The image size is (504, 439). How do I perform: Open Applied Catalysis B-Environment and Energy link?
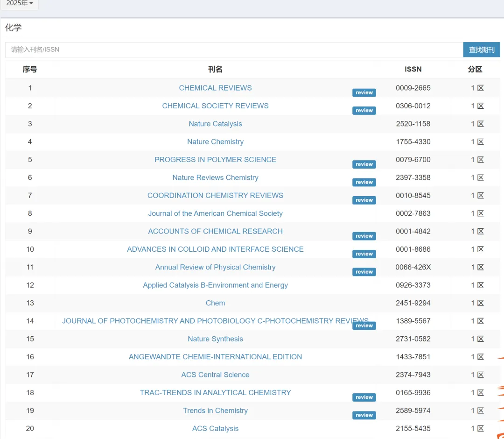point(215,285)
